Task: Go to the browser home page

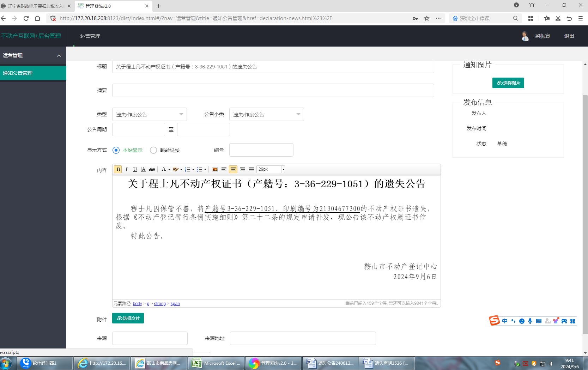Action: [x=37, y=18]
